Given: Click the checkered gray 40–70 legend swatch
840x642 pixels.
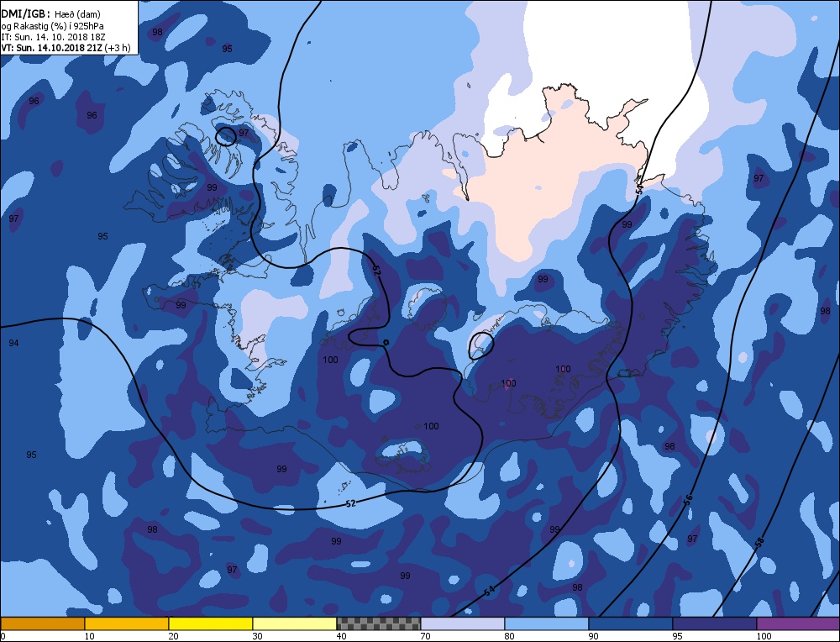Looking at the screenshot, I should pyautogui.click(x=379, y=624).
